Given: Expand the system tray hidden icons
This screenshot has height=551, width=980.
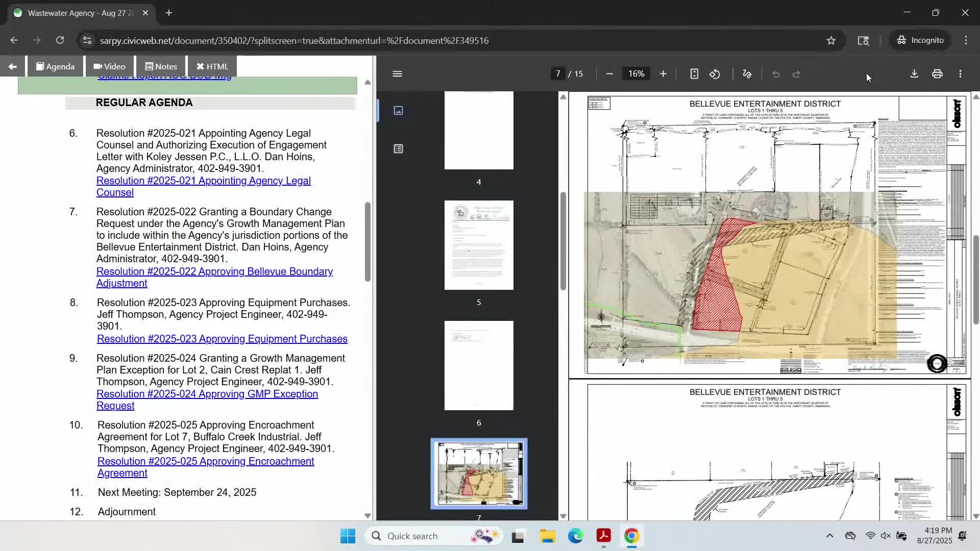Looking at the screenshot, I should click(829, 536).
